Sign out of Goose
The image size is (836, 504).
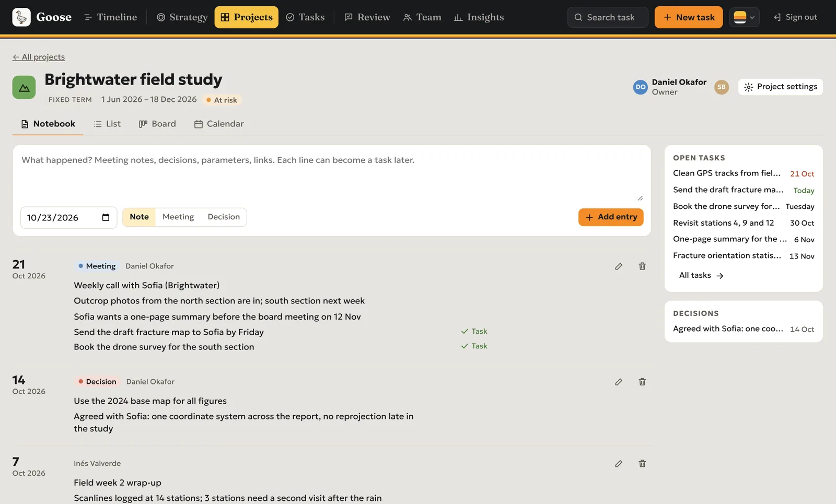[795, 17]
